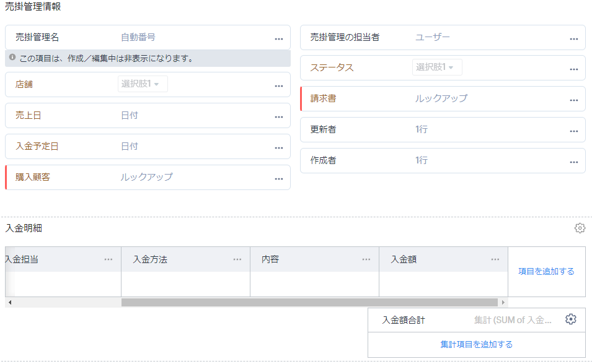Open the ステータス 選択肢1 dropdown
592x364 pixels.
point(437,67)
